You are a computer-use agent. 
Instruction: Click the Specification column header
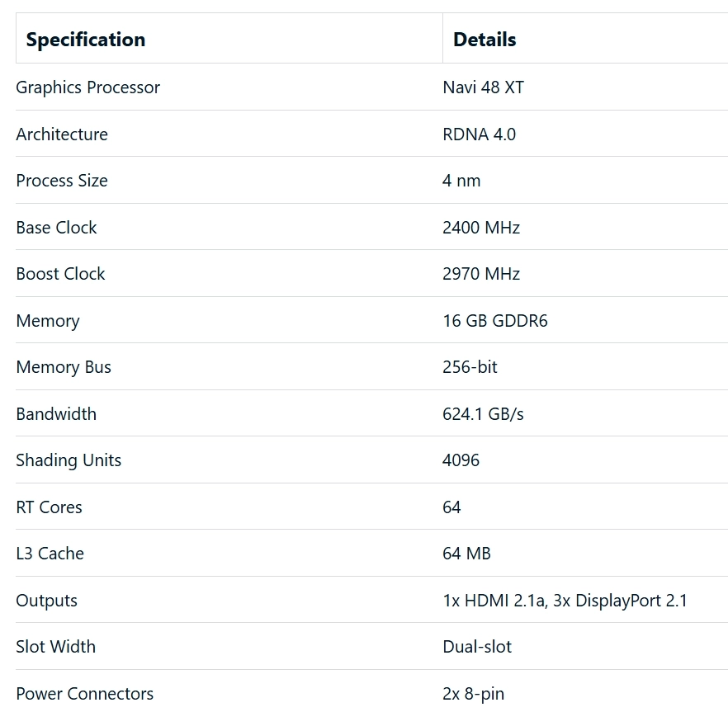(86, 40)
